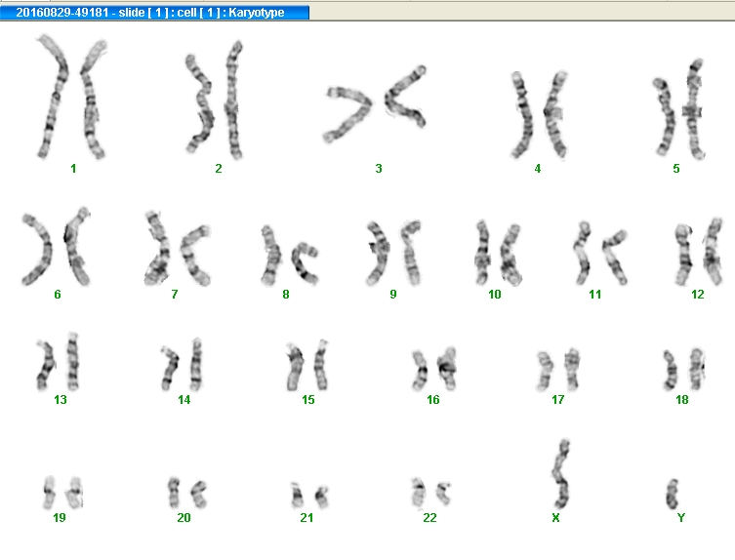The height and width of the screenshot is (560, 735).
Task: Click the chromosome 1 pair image
Action: (71, 97)
